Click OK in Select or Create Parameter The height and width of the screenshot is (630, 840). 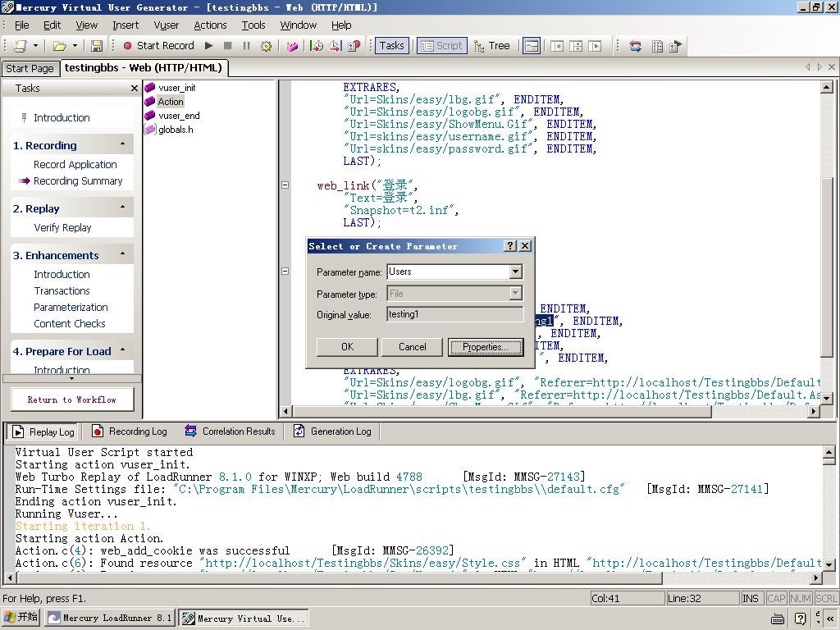[x=347, y=347]
